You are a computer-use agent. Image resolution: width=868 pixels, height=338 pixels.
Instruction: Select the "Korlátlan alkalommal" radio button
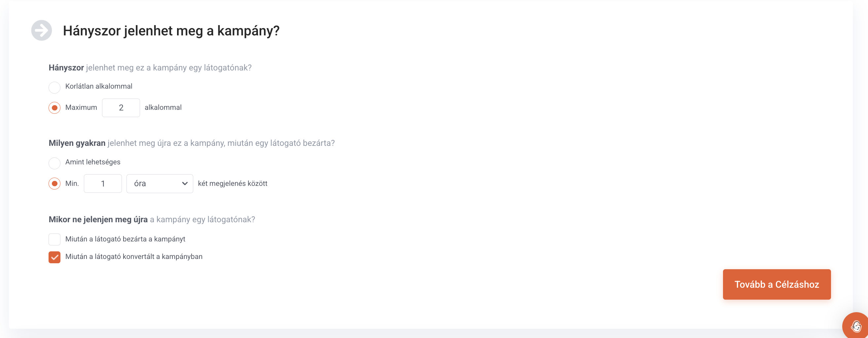(x=54, y=87)
